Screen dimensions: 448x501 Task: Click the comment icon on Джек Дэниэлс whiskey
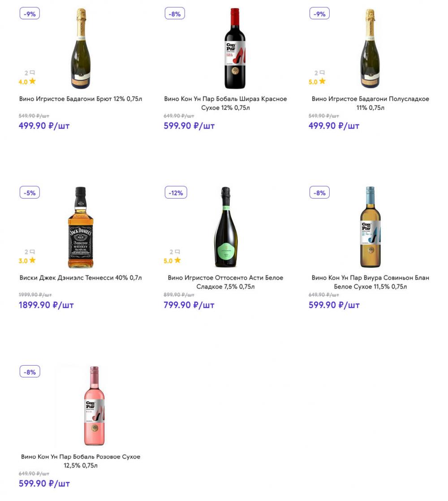click(x=32, y=252)
